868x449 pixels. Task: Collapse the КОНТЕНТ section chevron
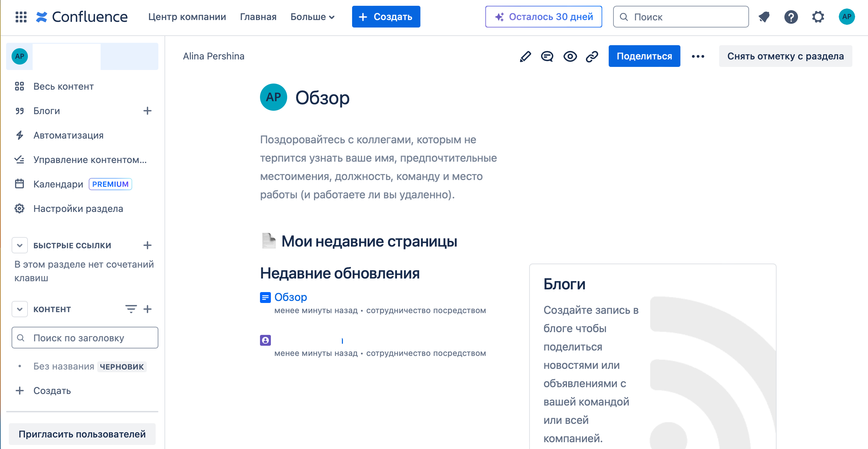coord(20,309)
